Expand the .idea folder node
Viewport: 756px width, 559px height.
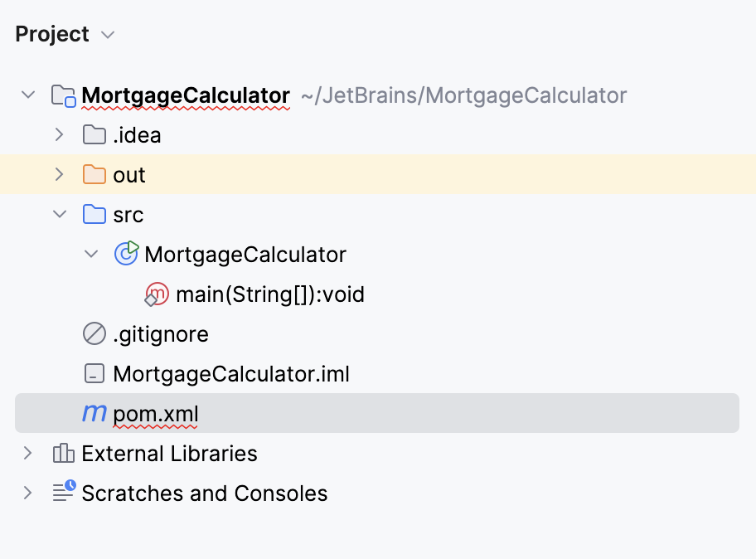59,134
